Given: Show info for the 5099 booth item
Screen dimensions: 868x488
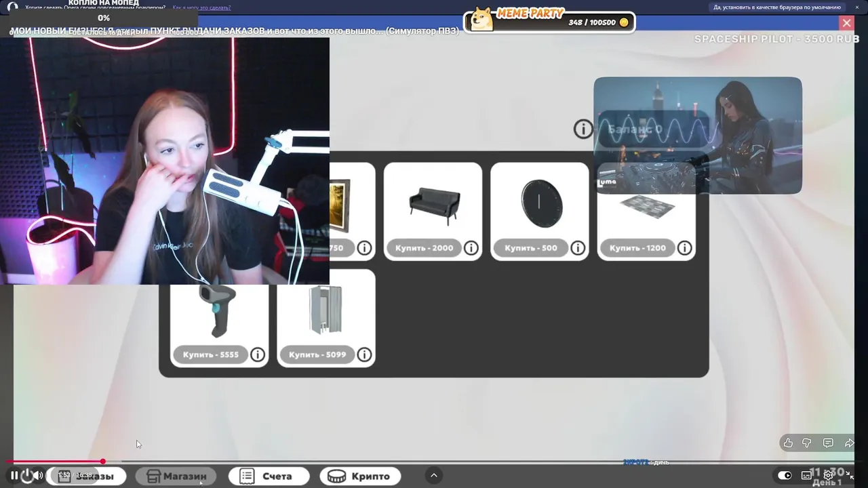Looking at the screenshot, I should 364,354.
